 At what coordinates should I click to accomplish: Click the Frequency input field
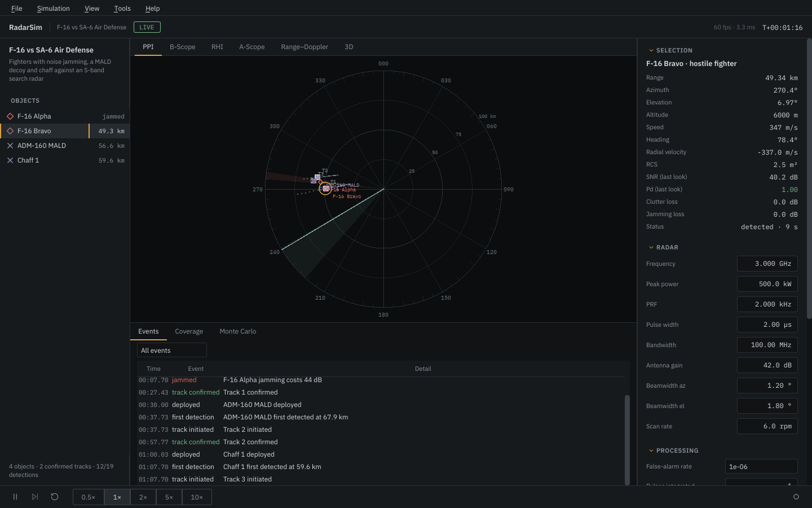coord(767,264)
